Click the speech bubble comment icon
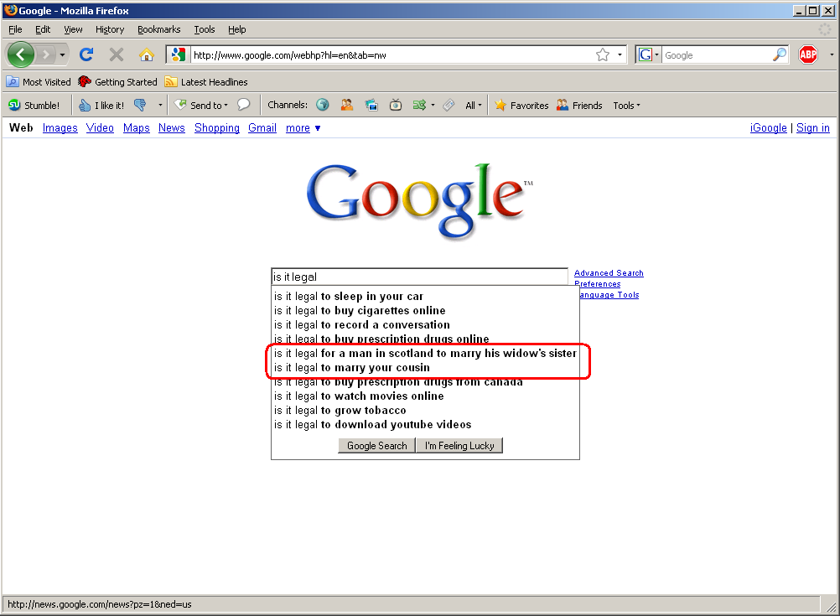Screen dimensions: 840x616 [244, 106]
